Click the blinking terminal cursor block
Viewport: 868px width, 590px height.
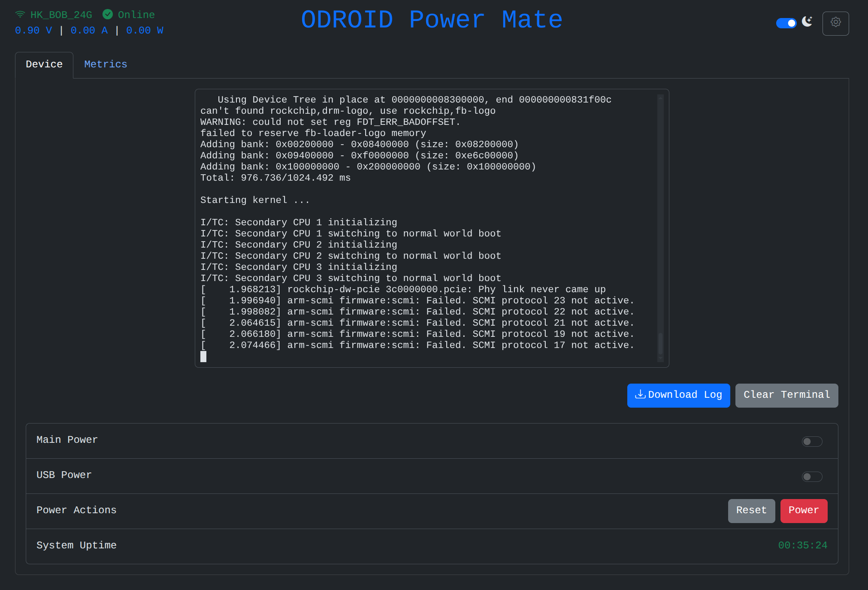203,357
